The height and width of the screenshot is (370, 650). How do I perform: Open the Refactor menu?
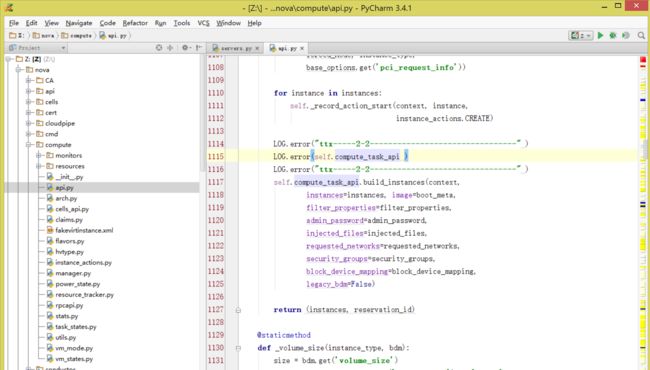[135, 23]
